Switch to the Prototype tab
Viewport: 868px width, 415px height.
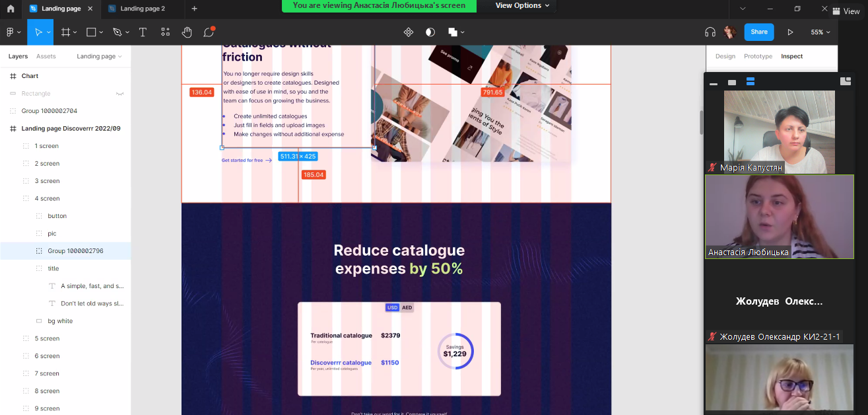click(x=758, y=56)
